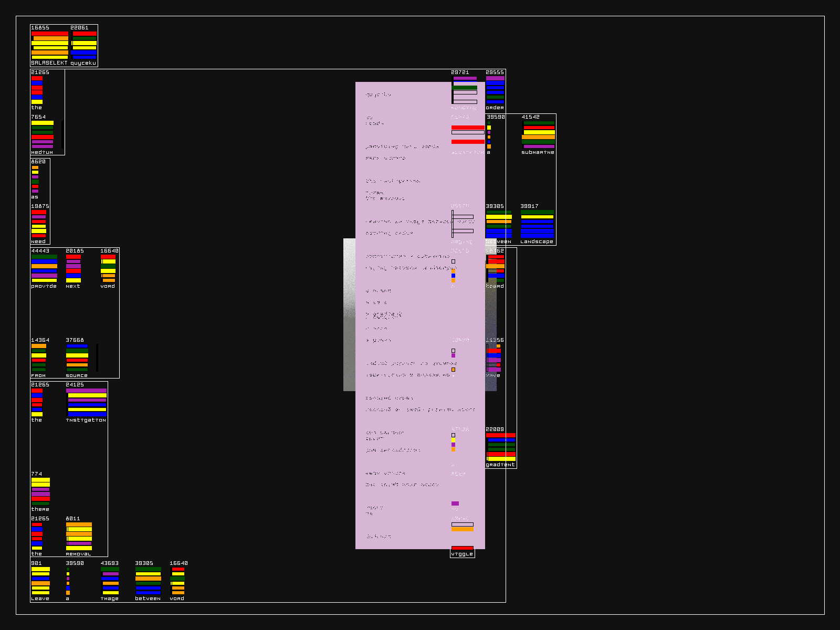The height and width of the screenshot is (630, 840).
Task: Click the leave block numbered 981
Action: tap(40, 581)
